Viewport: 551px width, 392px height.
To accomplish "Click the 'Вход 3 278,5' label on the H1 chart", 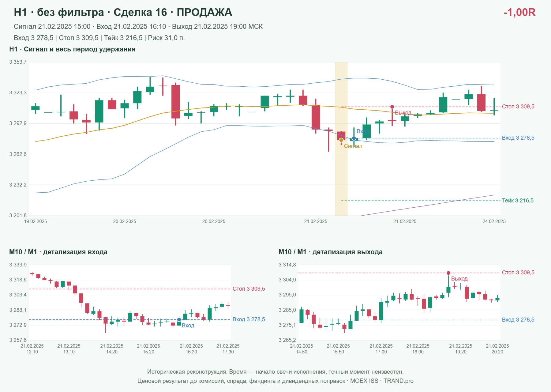I will pos(518,138).
